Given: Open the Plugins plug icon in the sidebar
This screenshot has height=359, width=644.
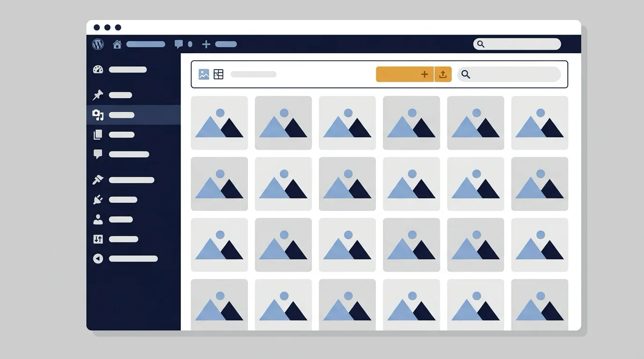Looking at the screenshot, I should point(98,200).
